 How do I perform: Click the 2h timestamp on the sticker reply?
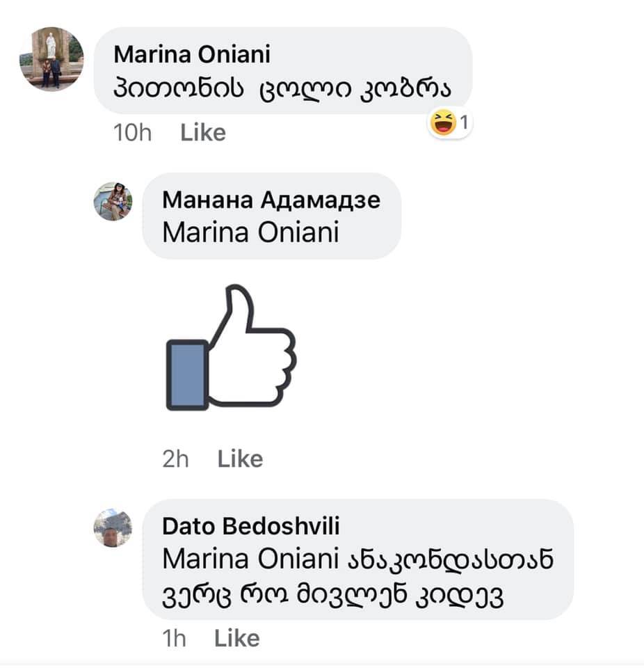(x=175, y=458)
